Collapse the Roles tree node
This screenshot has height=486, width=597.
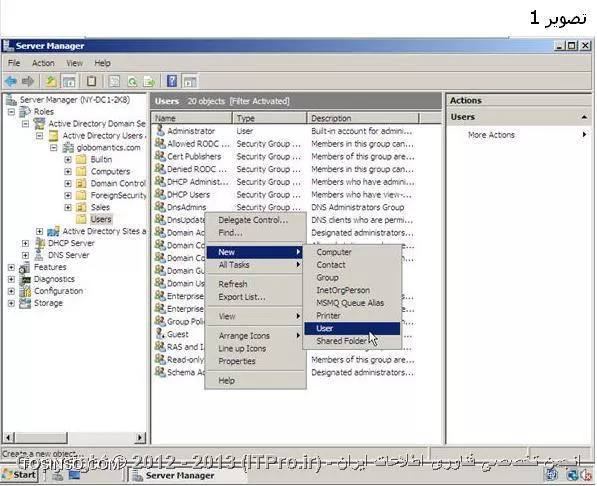coord(11,112)
